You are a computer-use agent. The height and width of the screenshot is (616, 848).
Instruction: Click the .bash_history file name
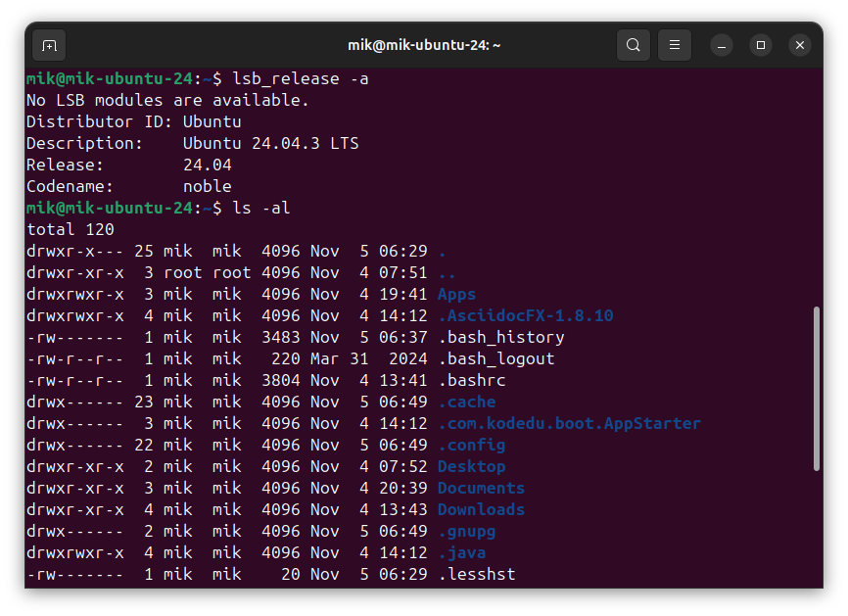(x=500, y=337)
